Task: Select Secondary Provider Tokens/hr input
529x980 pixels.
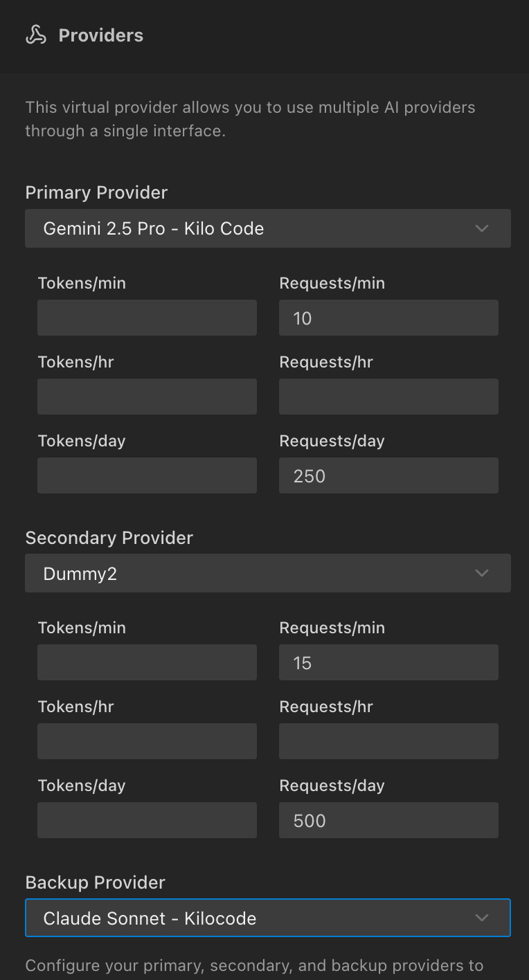Action: click(x=147, y=741)
